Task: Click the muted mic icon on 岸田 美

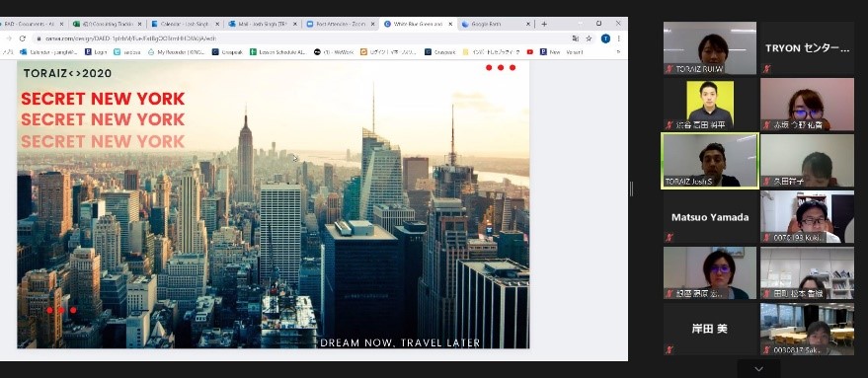Action: tap(670, 349)
